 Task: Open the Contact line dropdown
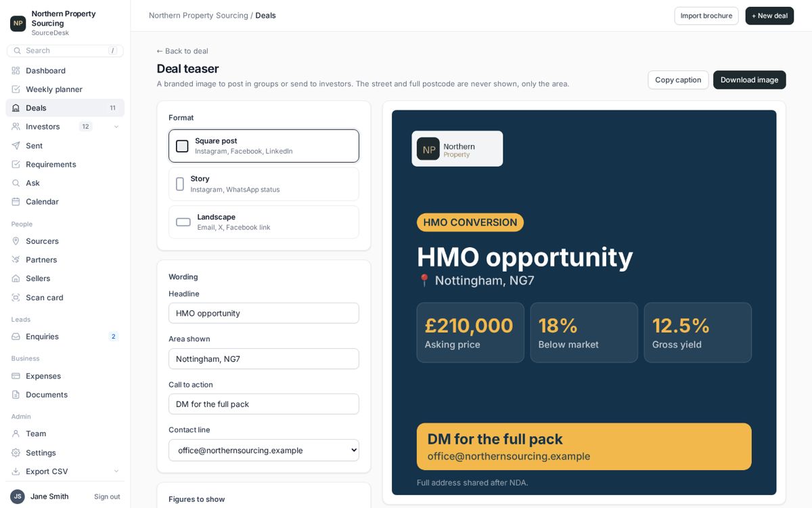point(264,450)
